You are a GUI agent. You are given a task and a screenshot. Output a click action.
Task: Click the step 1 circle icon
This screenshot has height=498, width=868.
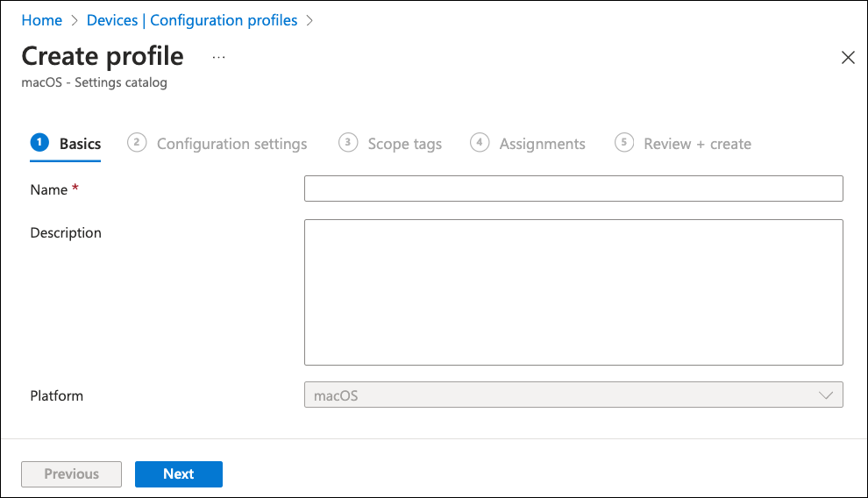point(39,142)
